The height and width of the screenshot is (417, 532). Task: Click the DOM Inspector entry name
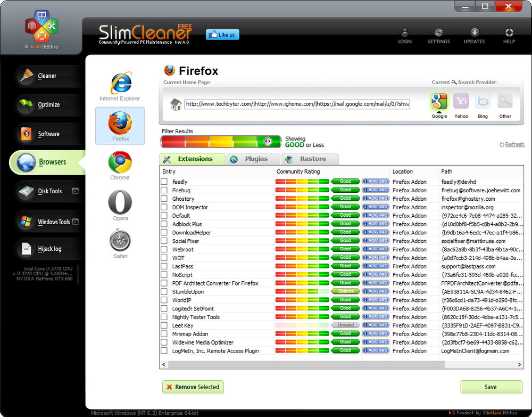click(190, 207)
